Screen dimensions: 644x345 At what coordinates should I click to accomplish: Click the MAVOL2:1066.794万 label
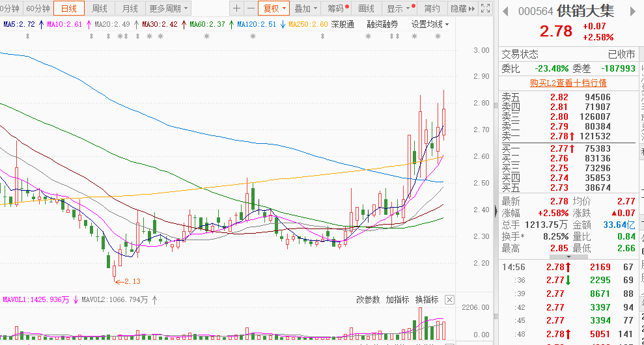click(115, 300)
